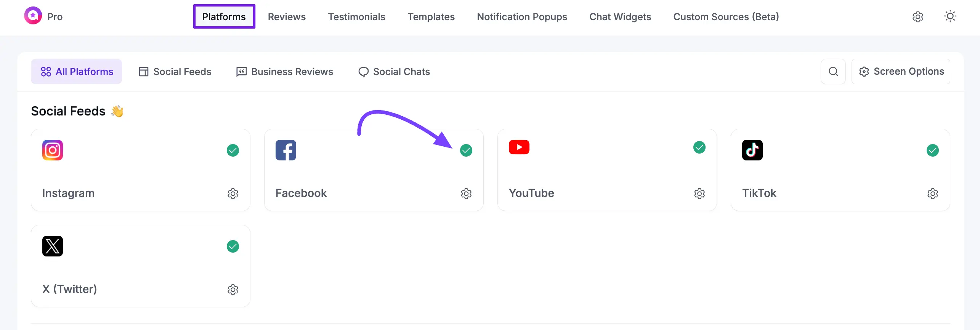Switch to Social Chats tab
980x330 pixels.
pyautogui.click(x=394, y=72)
